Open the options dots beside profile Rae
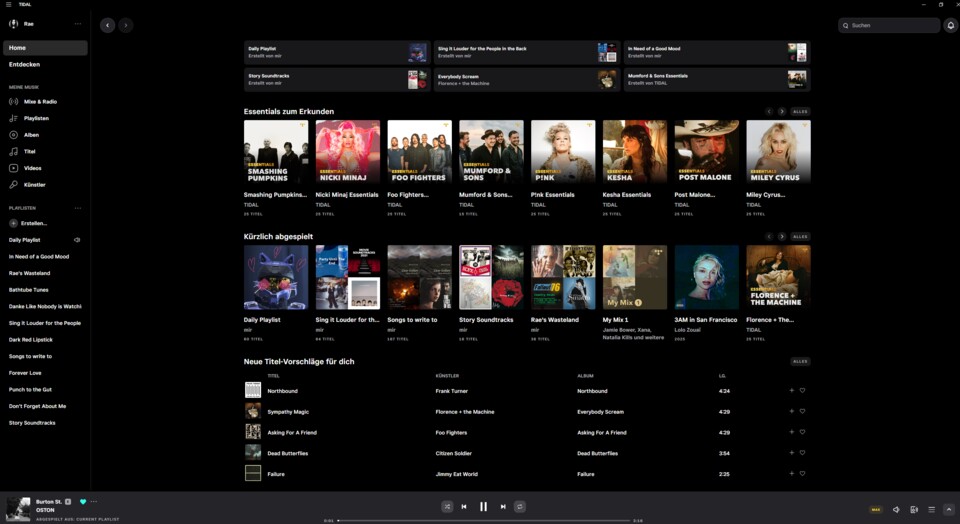Screen dimensions: 960x524 point(78,24)
